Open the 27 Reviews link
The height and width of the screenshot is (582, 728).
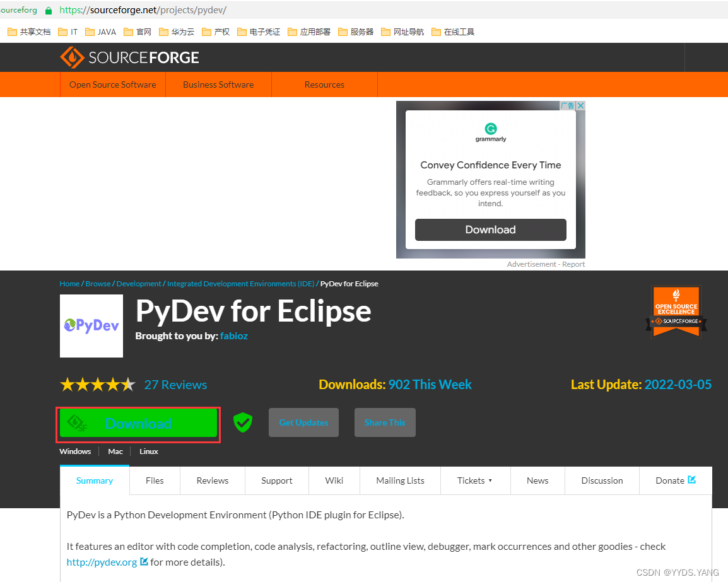(x=175, y=385)
